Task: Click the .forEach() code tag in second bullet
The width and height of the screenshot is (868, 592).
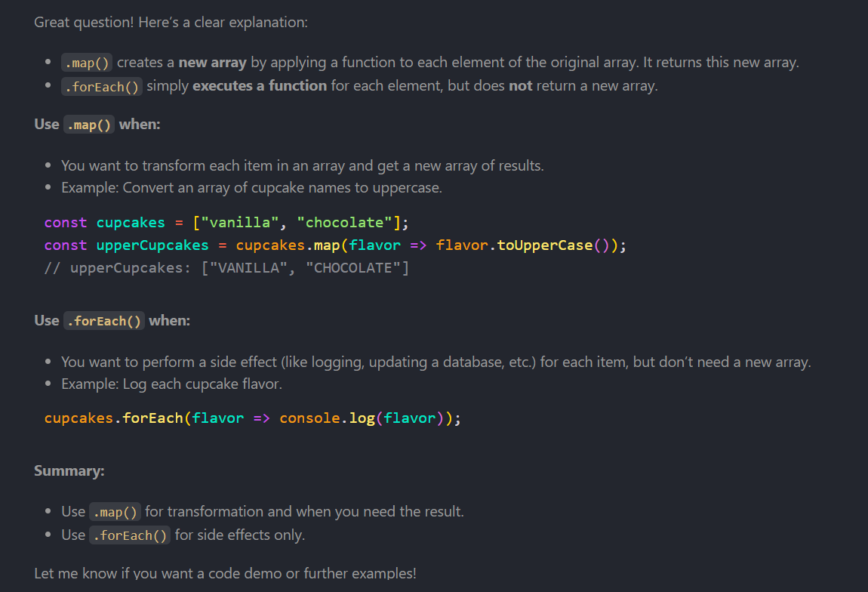Action: [x=102, y=86]
